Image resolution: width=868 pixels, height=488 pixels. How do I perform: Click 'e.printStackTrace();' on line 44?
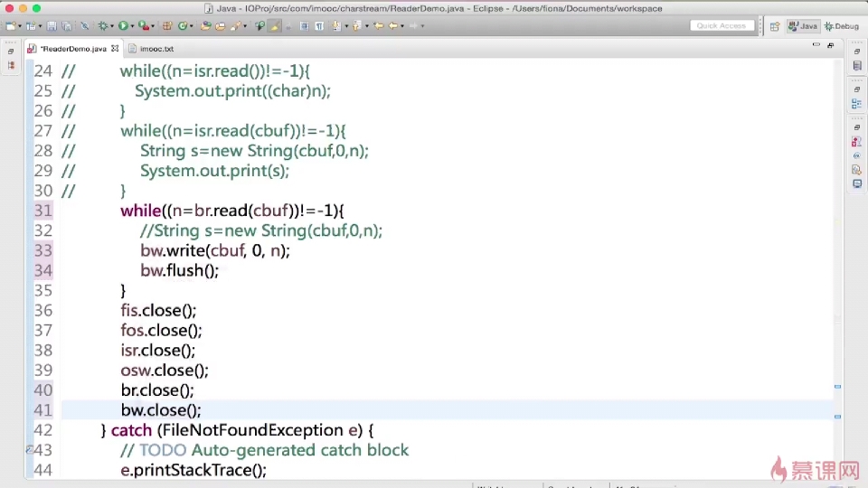(x=193, y=470)
